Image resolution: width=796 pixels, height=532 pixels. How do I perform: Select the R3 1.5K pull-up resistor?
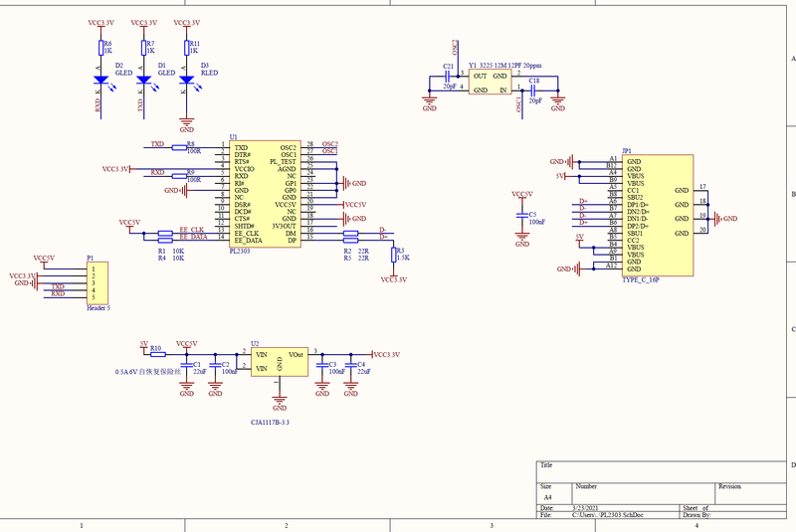393,255
